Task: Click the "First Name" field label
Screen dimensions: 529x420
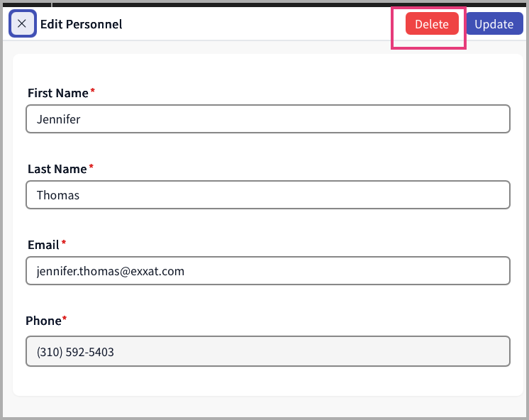Action: (57, 93)
